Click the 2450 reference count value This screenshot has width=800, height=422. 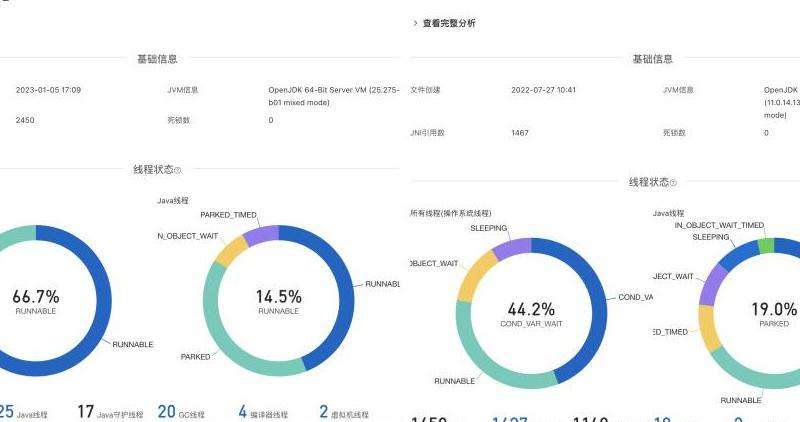(26, 120)
